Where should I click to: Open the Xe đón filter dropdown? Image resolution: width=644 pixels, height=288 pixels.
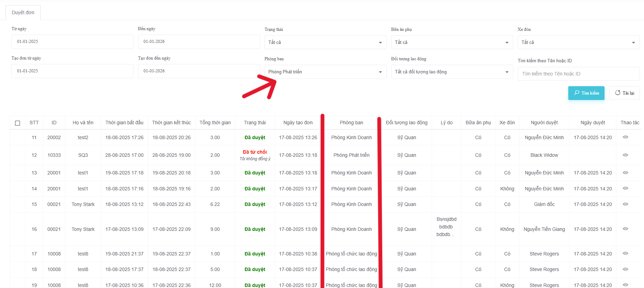coord(578,42)
